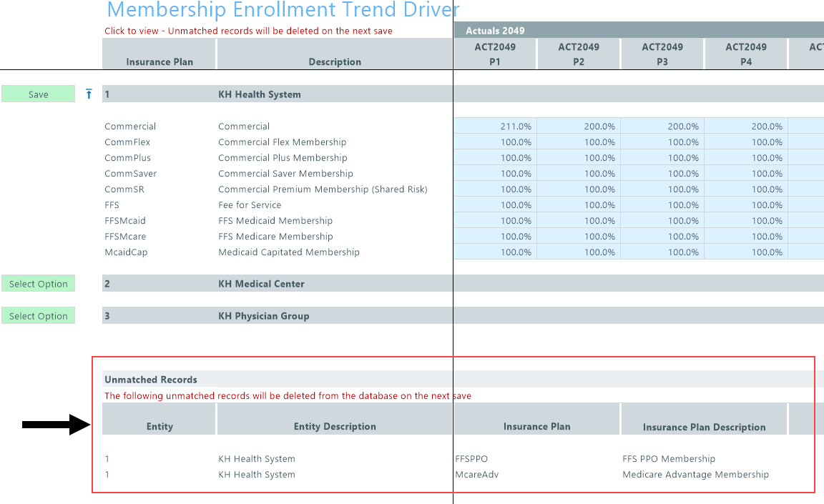Click the ACT2049 P3 column header
The height and width of the screenshot is (504, 824).
pos(662,54)
